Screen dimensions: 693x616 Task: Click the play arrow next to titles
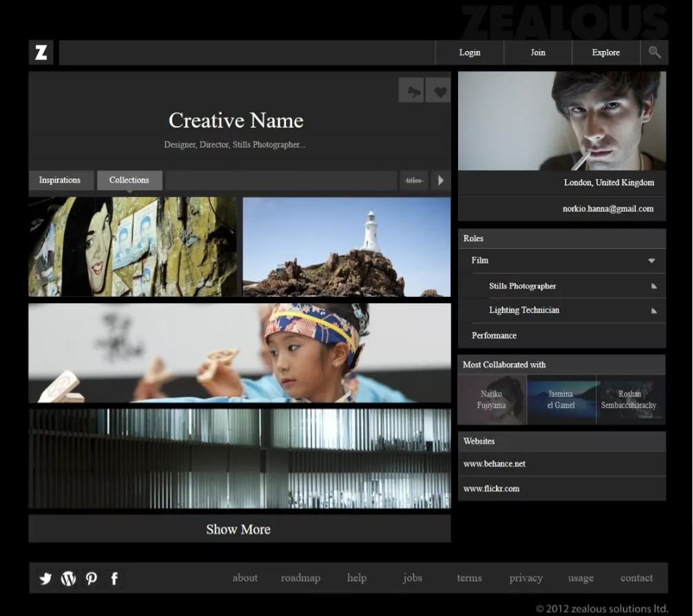(x=441, y=181)
